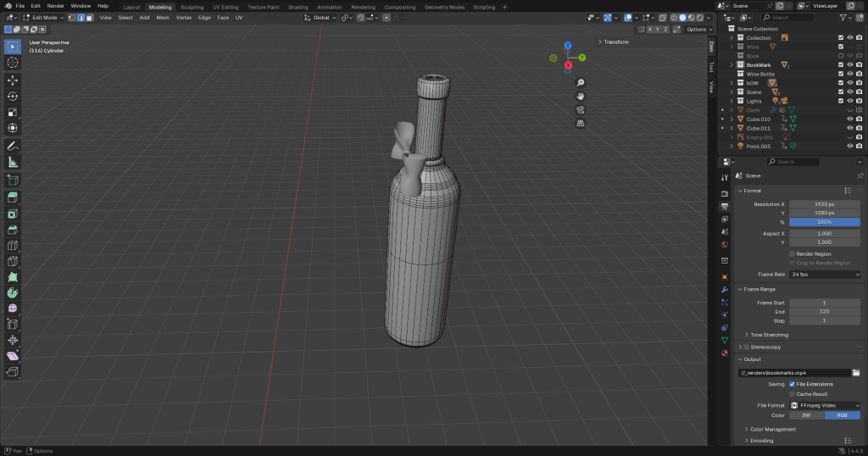This screenshot has height=456, width=868.
Task: Browse output folder with folder icon
Action: (x=856, y=372)
